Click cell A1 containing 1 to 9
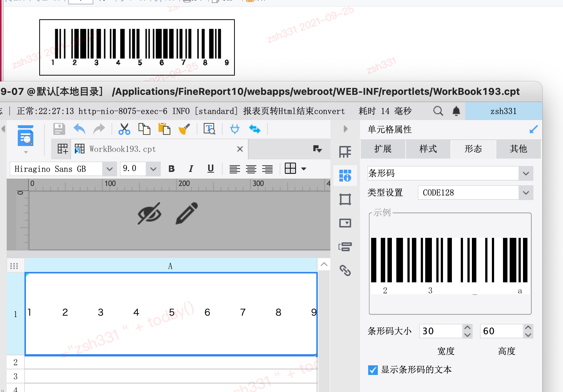The width and height of the screenshot is (563, 392). coord(171,314)
